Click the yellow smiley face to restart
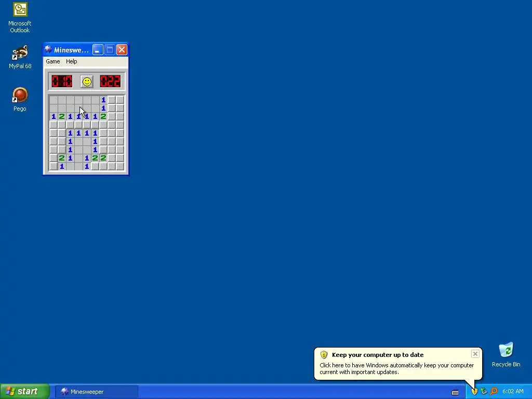The image size is (532, 399). (87, 82)
